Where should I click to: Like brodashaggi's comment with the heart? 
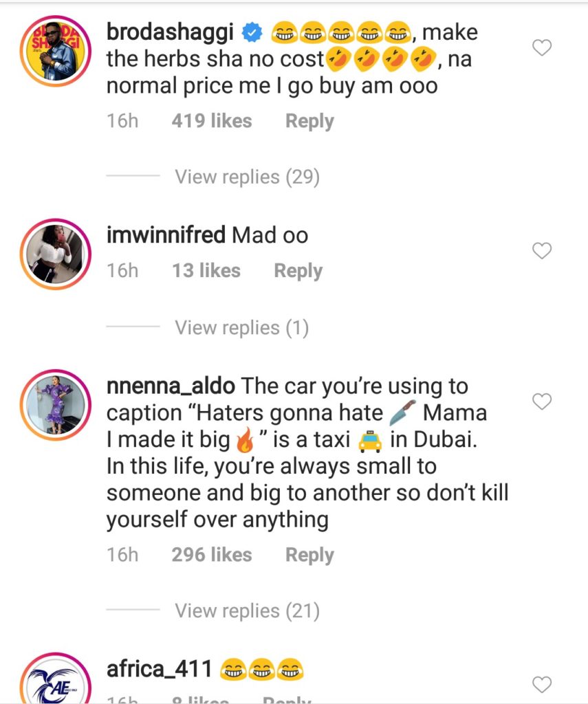coord(543,48)
